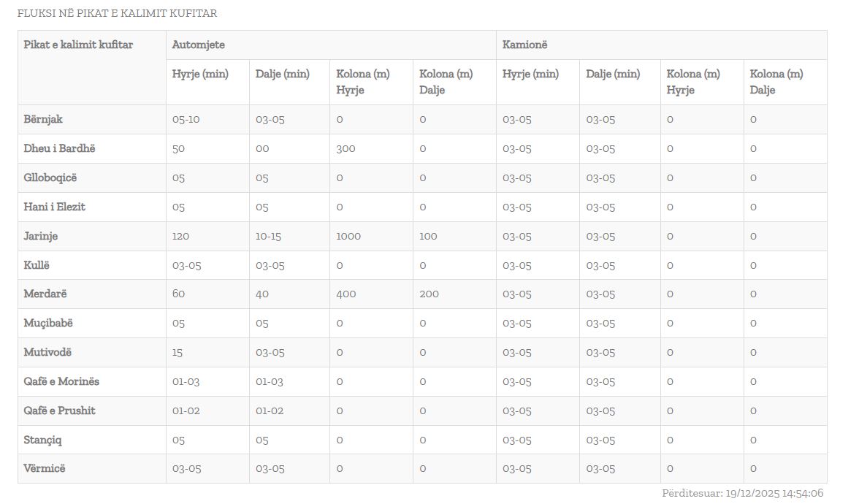This screenshot has height=504, width=859.
Task: Select the Qafë e Morinës row name
Action: 61,381
